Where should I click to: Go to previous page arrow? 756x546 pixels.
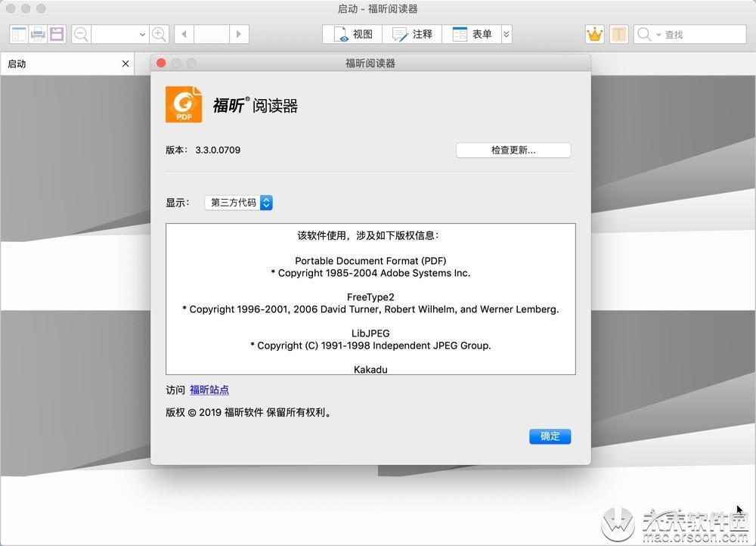[184, 34]
